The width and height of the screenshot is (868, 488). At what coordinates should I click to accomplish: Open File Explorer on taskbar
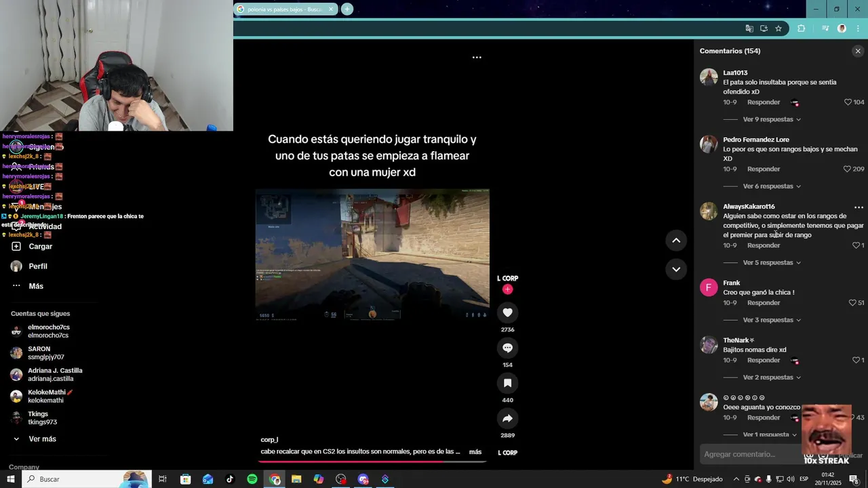(x=296, y=479)
